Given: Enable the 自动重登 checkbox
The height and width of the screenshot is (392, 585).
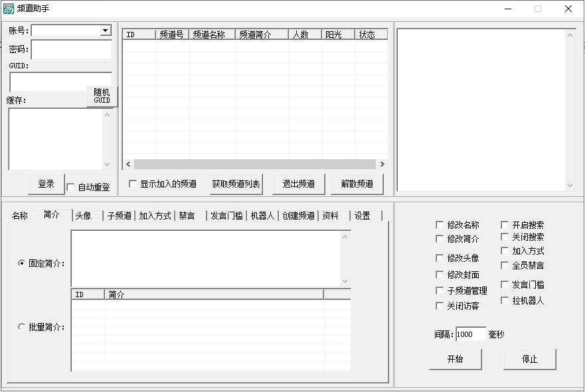Looking at the screenshot, I should pyautogui.click(x=71, y=188).
